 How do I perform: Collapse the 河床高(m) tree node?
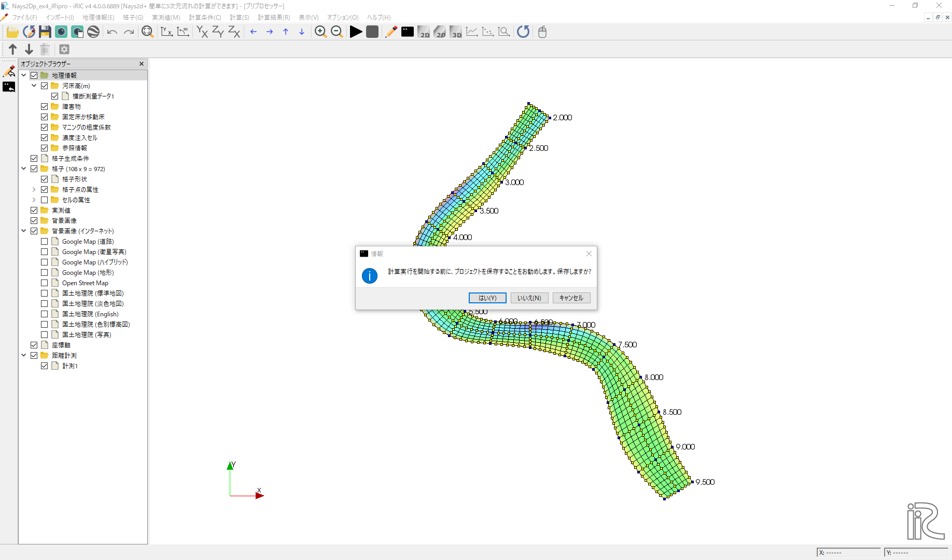[34, 86]
